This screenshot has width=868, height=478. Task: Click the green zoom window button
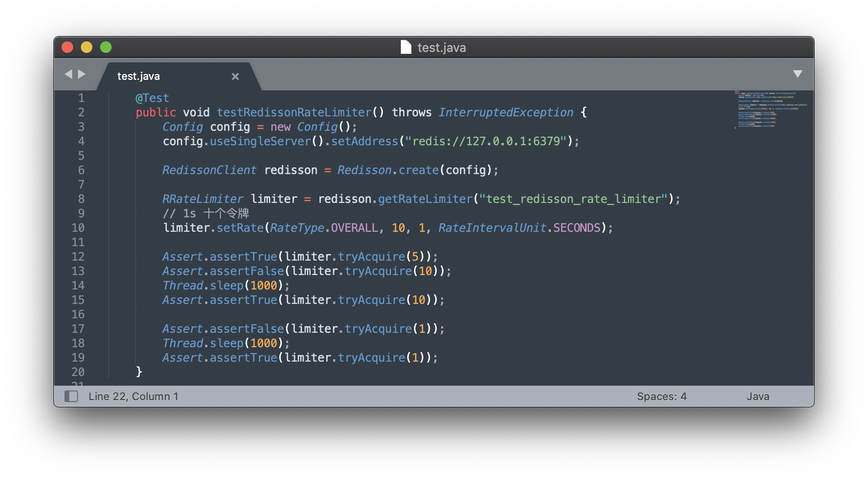coord(106,47)
